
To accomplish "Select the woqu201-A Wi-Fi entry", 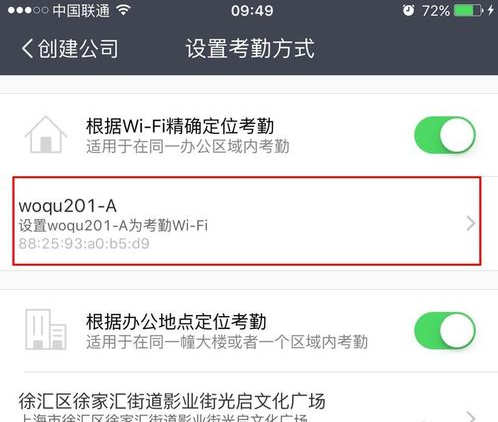I will 247,221.
